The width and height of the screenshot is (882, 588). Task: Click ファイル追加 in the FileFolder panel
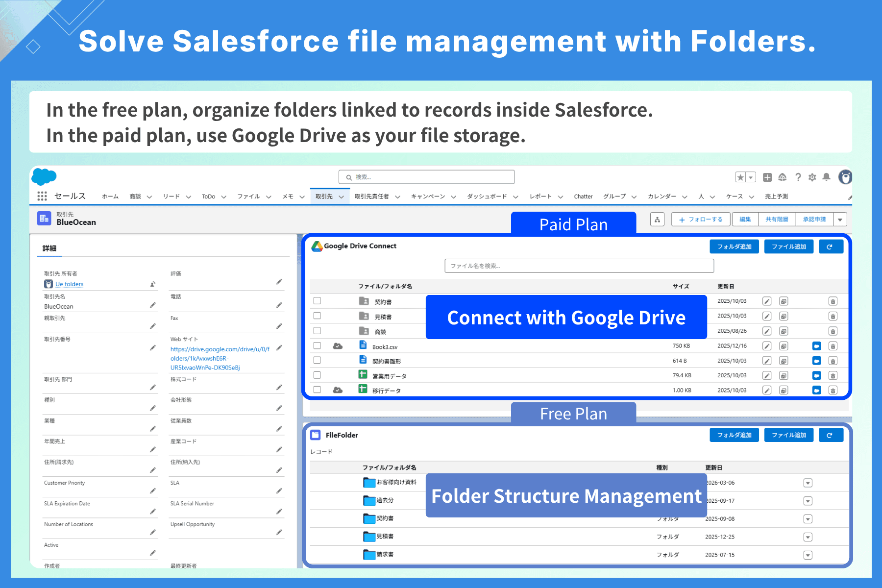[x=789, y=435]
